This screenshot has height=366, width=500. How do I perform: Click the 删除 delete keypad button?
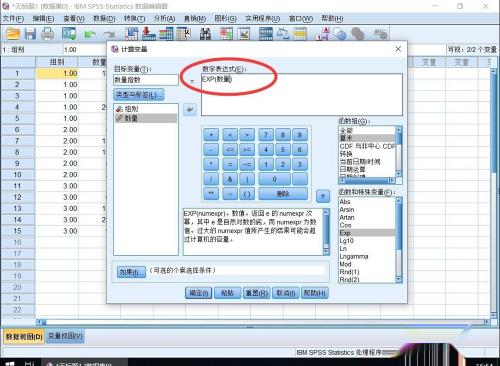(283, 194)
